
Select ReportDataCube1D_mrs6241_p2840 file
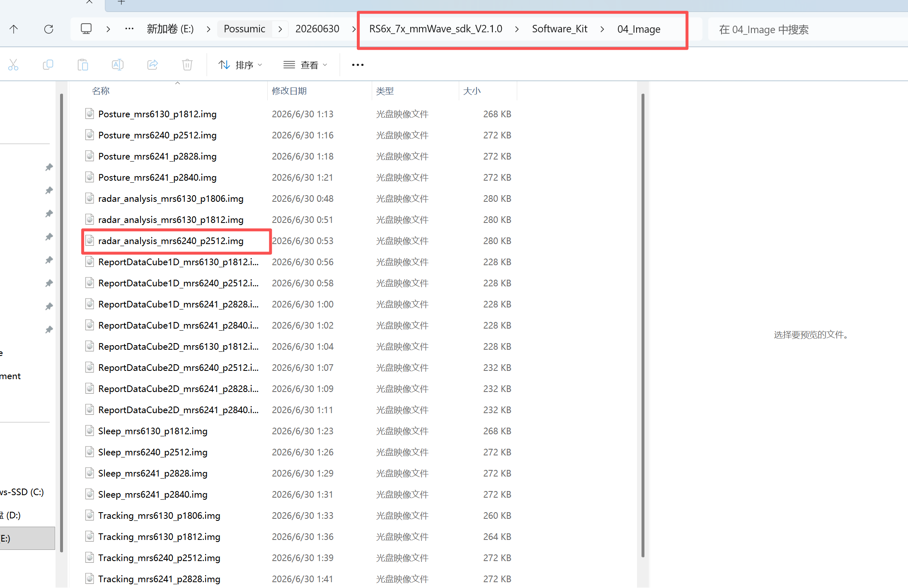click(x=178, y=325)
